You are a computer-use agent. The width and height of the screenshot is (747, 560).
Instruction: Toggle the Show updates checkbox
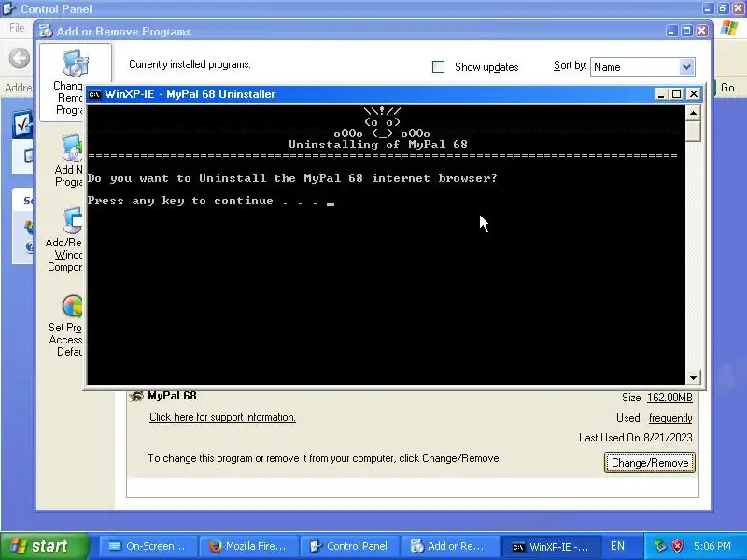[x=438, y=66]
